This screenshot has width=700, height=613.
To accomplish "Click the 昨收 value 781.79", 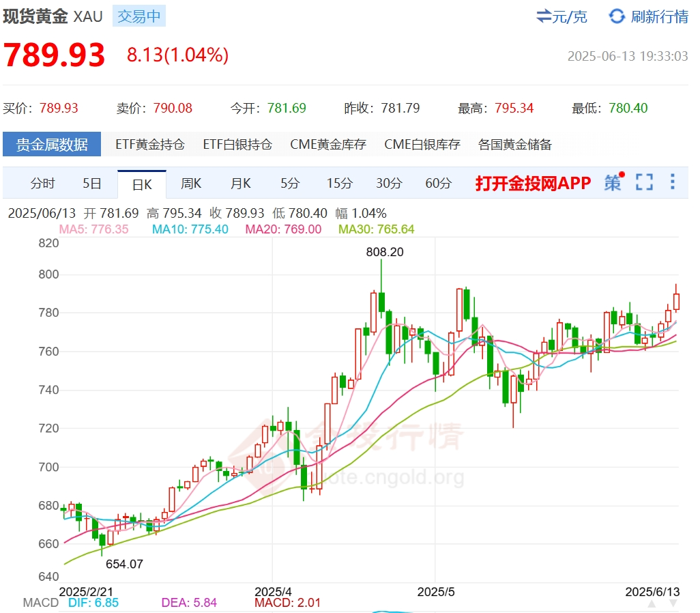I will [x=400, y=108].
